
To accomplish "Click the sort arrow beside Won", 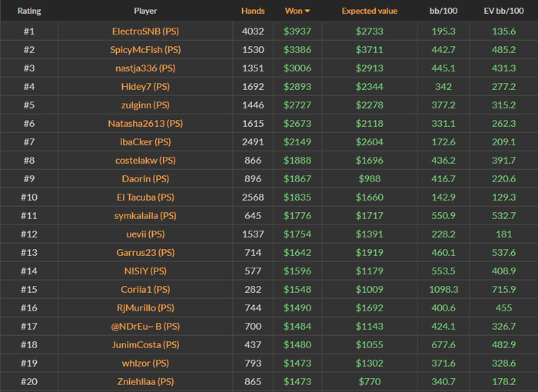I will tap(308, 12).
